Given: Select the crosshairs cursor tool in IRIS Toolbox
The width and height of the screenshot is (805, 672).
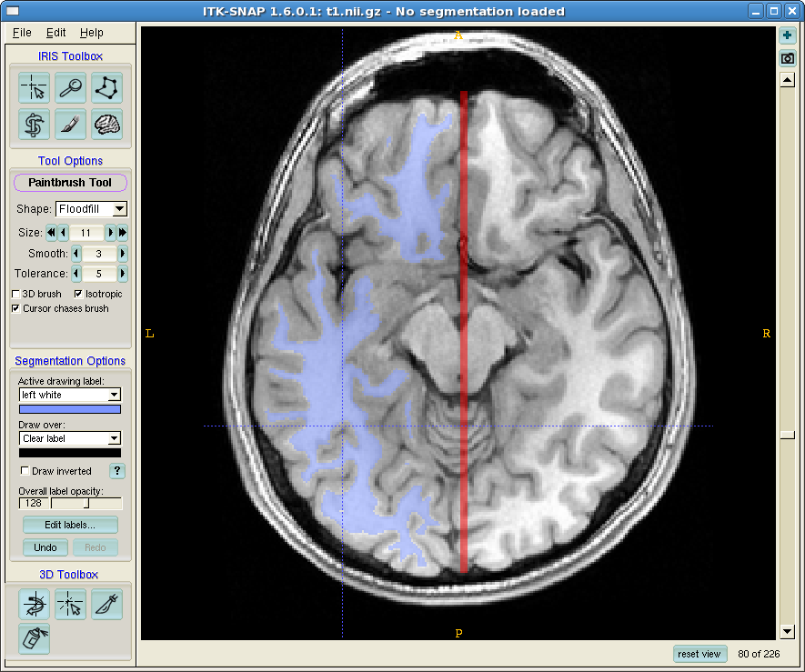Looking at the screenshot, I should (35, 88).
